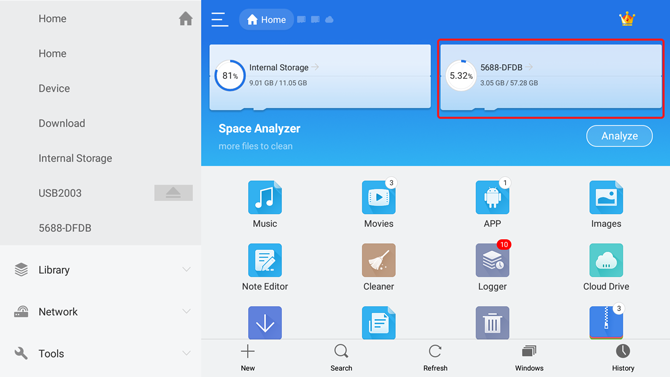Image resolution: width=670 pixels, height=377 pixels.
Task: Open History in bottom toolbar
Action: coord(623,358)
